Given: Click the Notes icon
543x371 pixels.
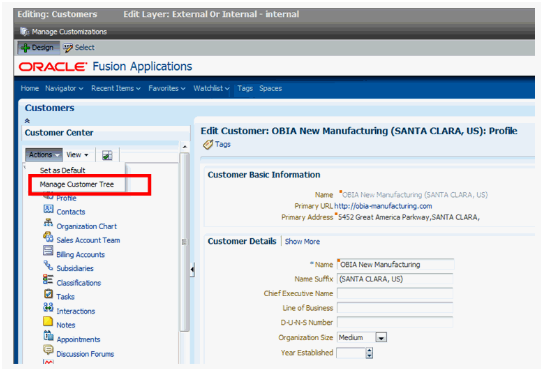Looking at the screenshot, I should 48,321.
